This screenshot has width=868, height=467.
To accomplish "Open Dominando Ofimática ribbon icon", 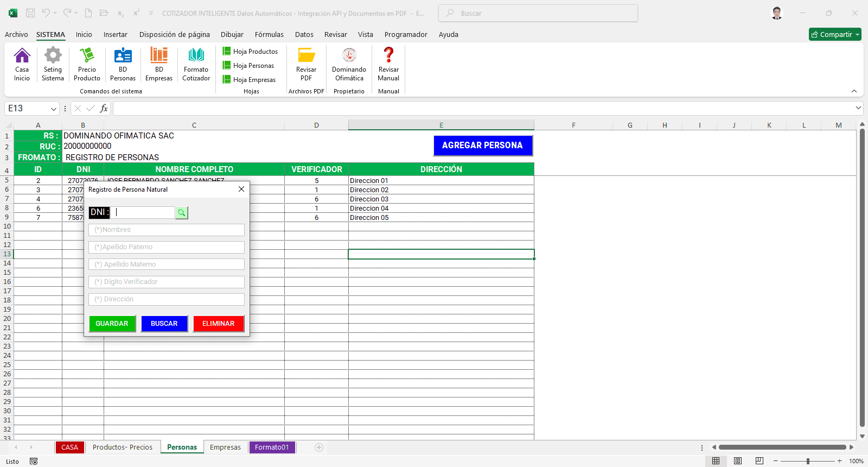I will [x=349, y=64].
